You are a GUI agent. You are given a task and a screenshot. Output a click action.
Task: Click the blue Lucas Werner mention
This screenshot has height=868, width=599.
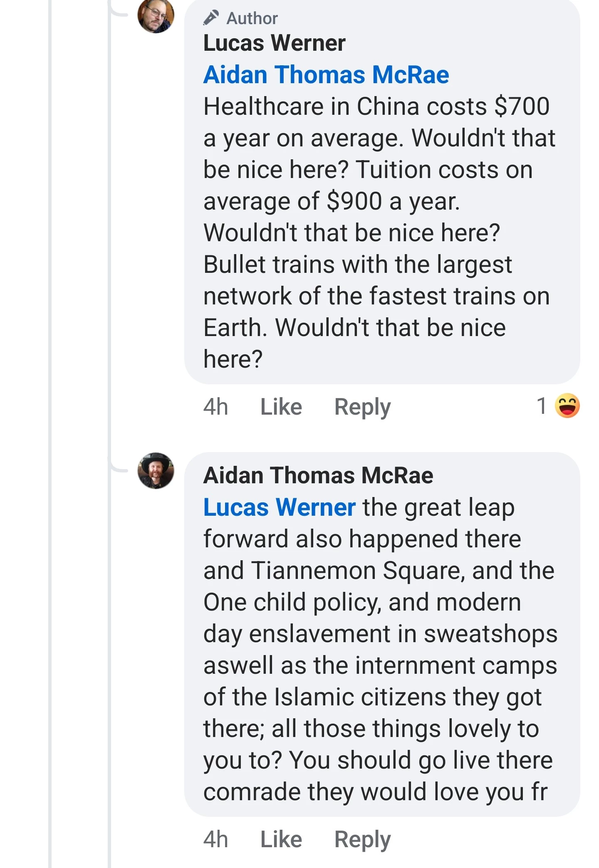click(x=279, y=507)
